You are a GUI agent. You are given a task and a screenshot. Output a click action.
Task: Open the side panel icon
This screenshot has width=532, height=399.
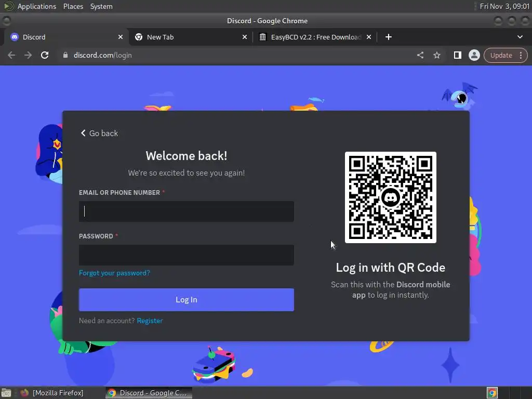click(457, 55)
